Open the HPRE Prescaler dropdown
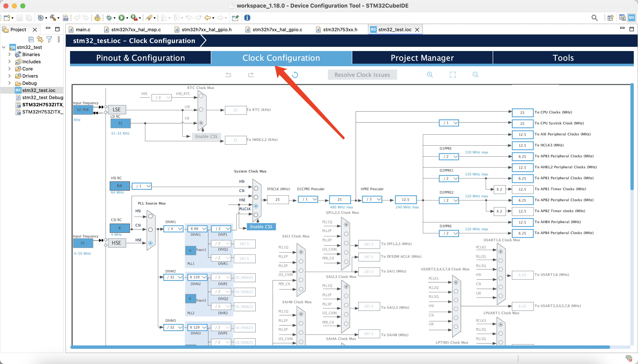 372,199
